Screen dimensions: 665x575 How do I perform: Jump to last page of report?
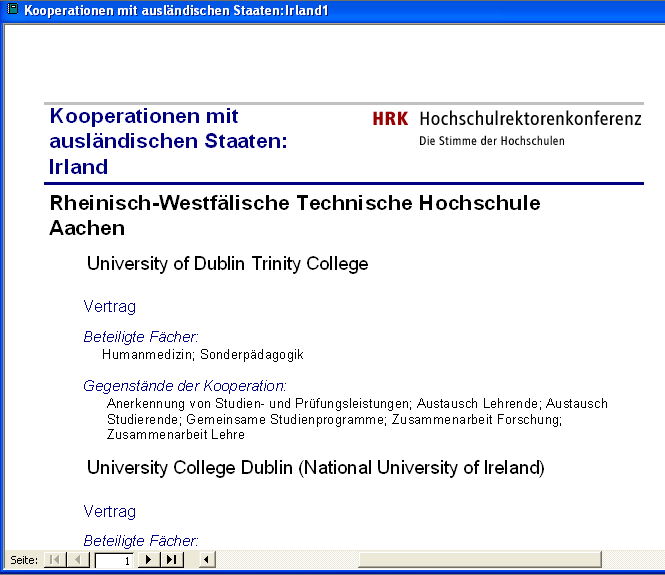pos(172,560)
